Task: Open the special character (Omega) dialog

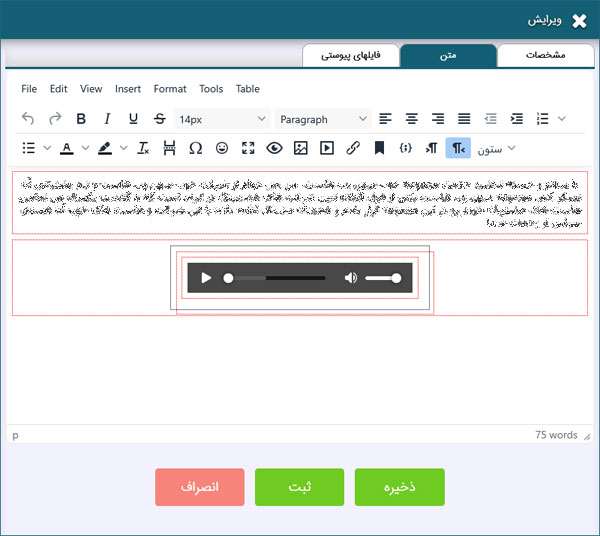Action: (x=196, y=148)
